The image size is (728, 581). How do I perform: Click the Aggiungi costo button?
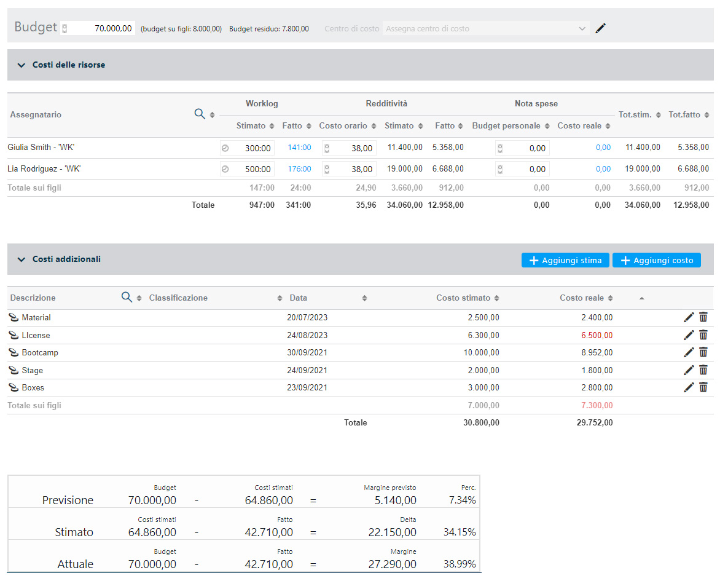click(x=656, y=261)
